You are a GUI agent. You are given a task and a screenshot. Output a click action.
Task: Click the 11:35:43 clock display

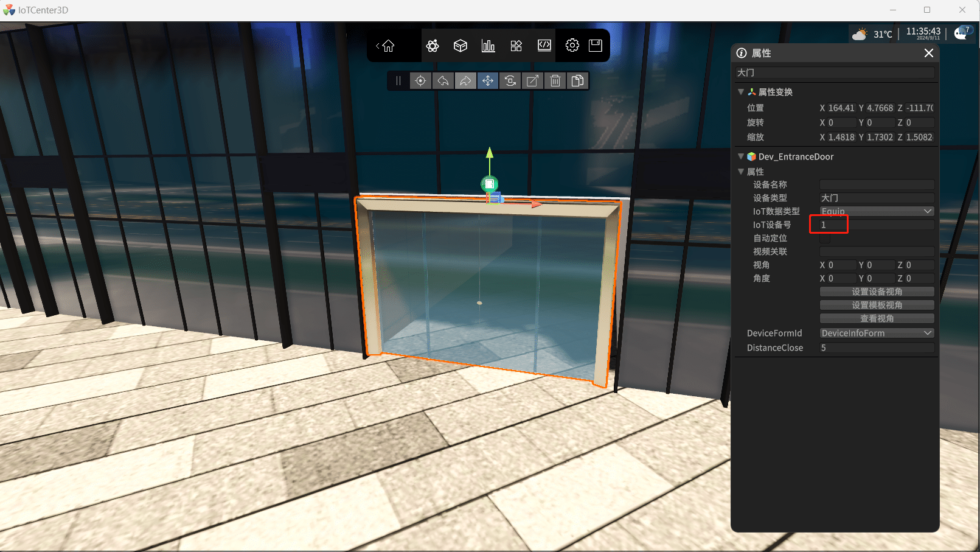pyautogui.click(x=923, y=31)
